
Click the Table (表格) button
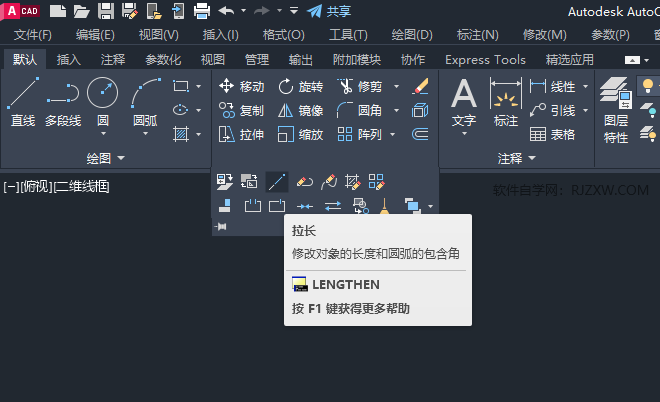552,135
